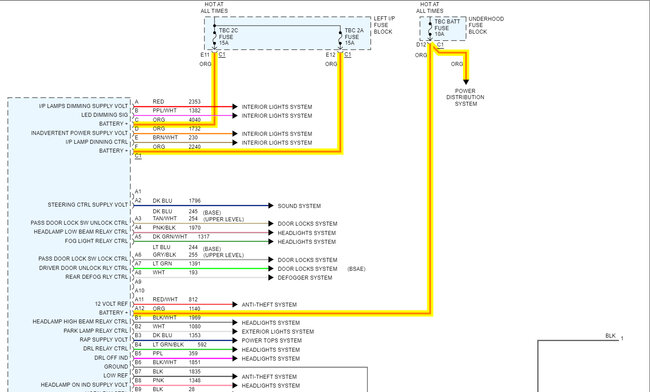Click INADVERTENT POWER SUPPLY VOLT label
This screenshot has width=650, height=392.
tap(79, 133)
